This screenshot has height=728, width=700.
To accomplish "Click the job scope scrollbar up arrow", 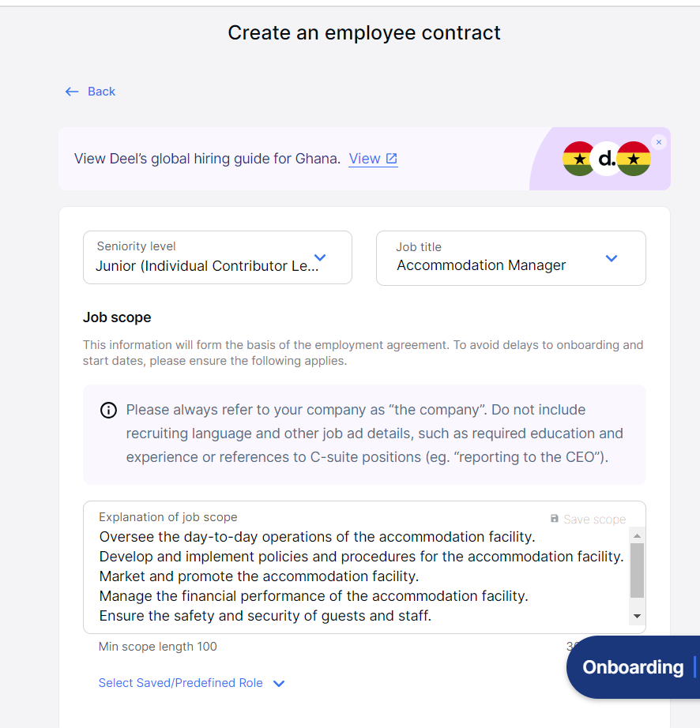I will tap(637, 535).
